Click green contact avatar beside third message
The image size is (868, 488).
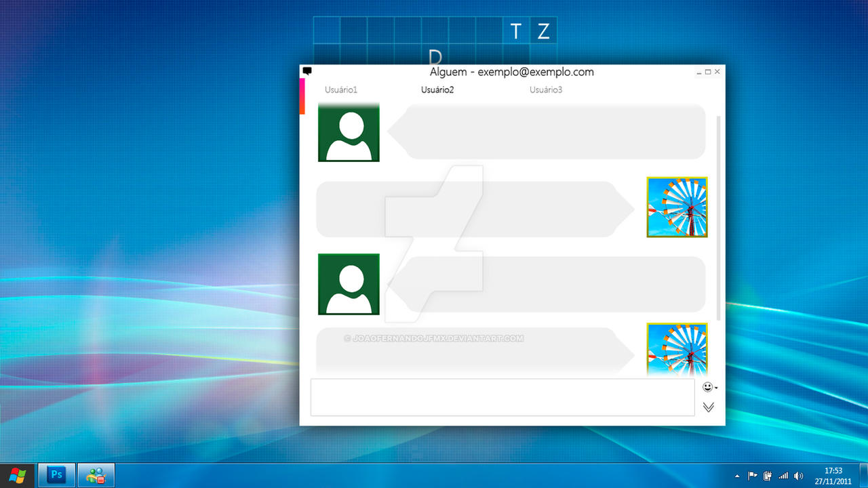349,284
